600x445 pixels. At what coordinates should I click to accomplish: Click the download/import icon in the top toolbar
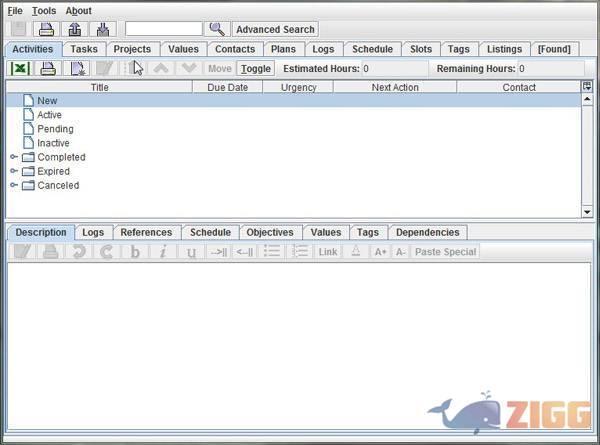pyautogui.click(x=103, y=29)
